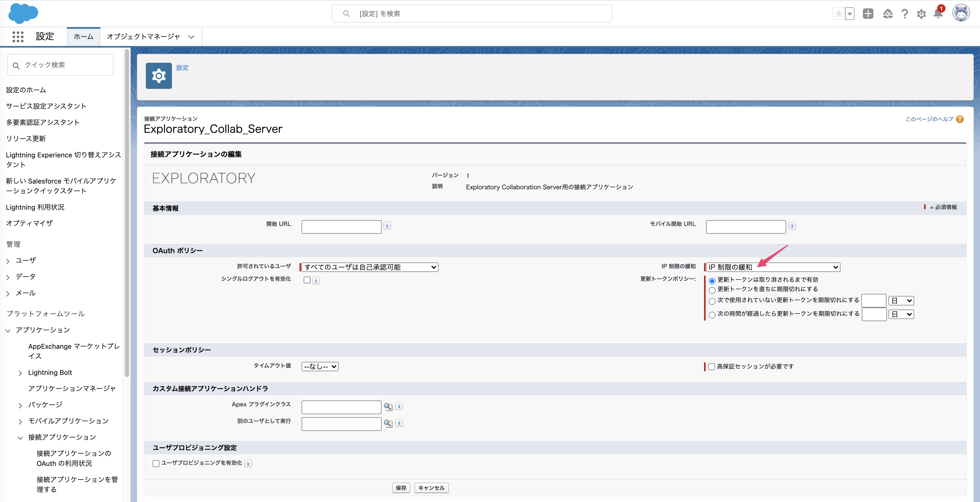Expand パッケージ tree node

21,406
